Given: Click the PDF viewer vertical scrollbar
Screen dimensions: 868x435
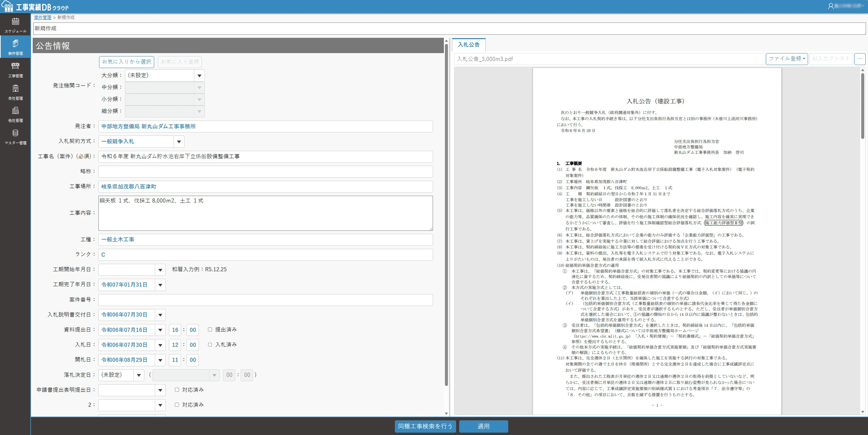Looking at the screenshot, I should (863, 106).
